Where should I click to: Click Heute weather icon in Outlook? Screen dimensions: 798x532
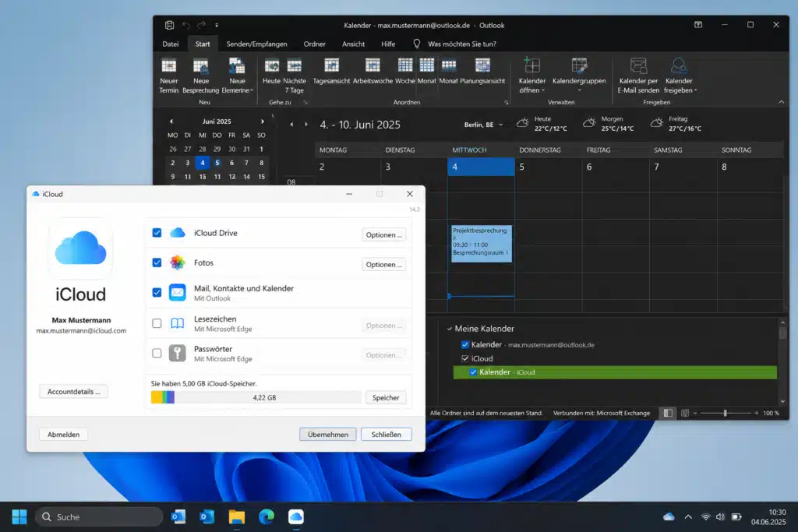tap(523, 123)
